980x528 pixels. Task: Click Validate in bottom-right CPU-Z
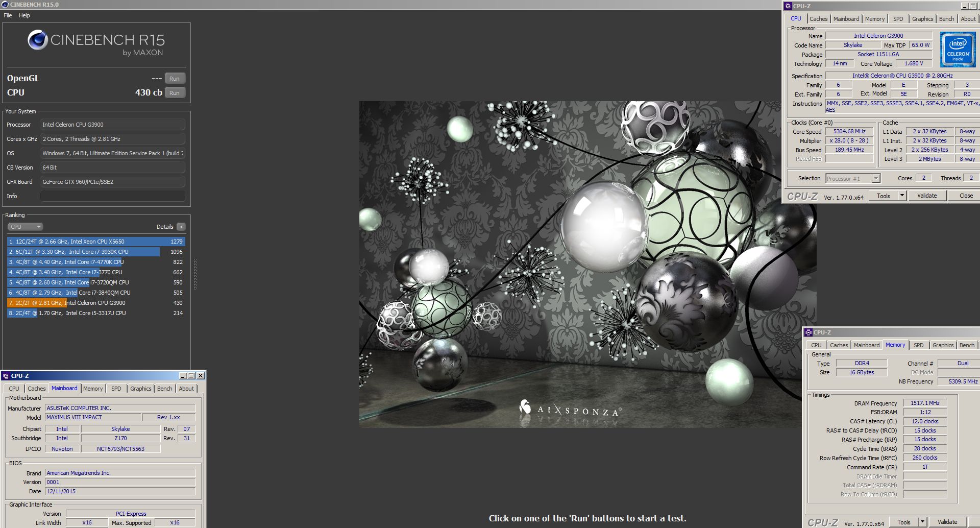(x=947, y=522)
